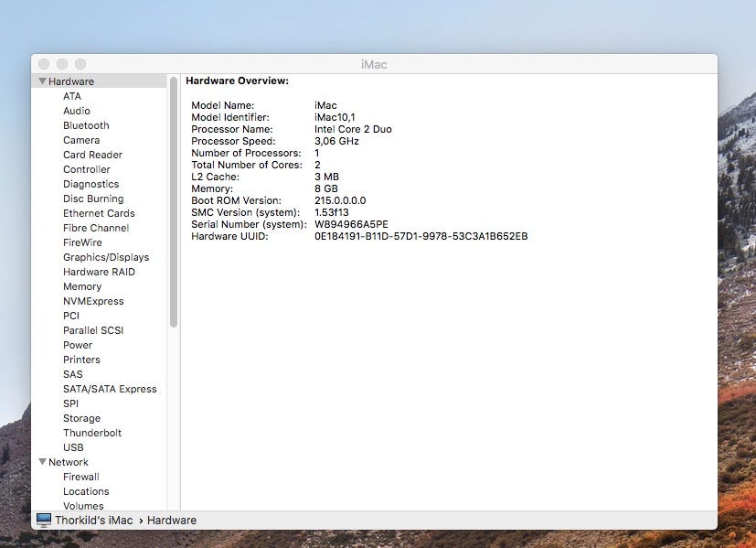The image size is (756, 548).
Task: Select Card Reader in sidebar
Action: (x=92, y=155)
